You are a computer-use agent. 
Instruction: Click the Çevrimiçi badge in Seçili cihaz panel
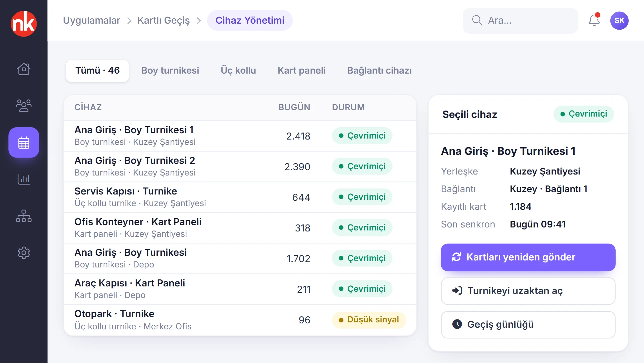pyautogui.click(x=584, y=114)
